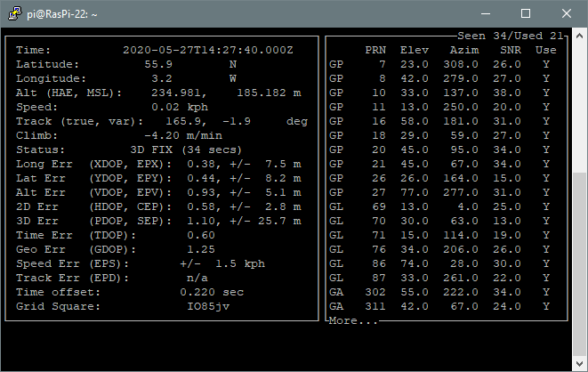Screen dimensions: 588x372
Task: Click the time offset value 0.220 sec
Action: pyautogui.click(x=212, y=293)
